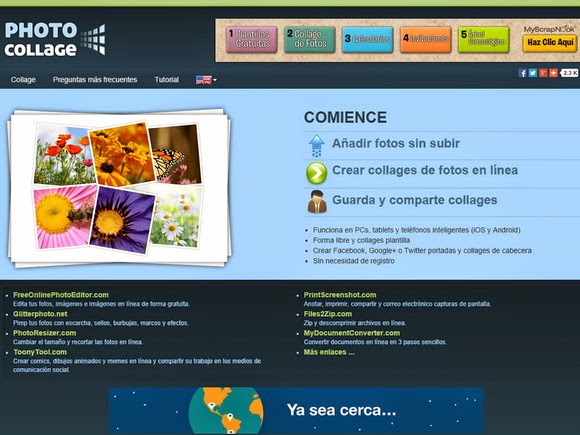Click the Plantillas Gratuitas pink button
Screen dimensions: 580x435
(x=252, y=39)
